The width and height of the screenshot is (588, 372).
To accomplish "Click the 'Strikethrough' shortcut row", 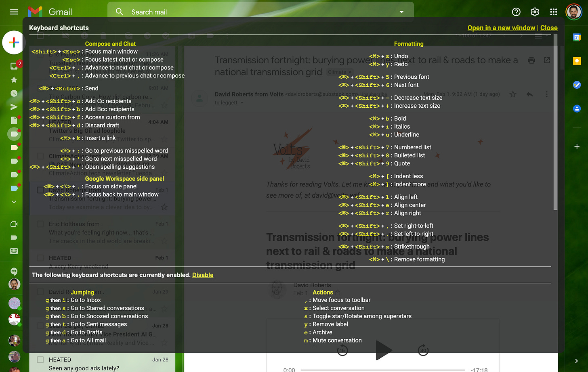I will click(384, 247).
